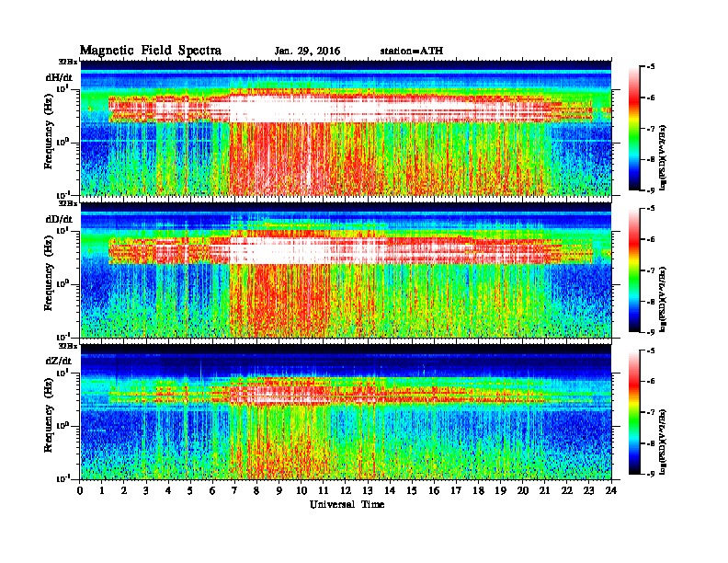
Task: Click hour 18 tick label on time axis
Action: tap(478, 490)
